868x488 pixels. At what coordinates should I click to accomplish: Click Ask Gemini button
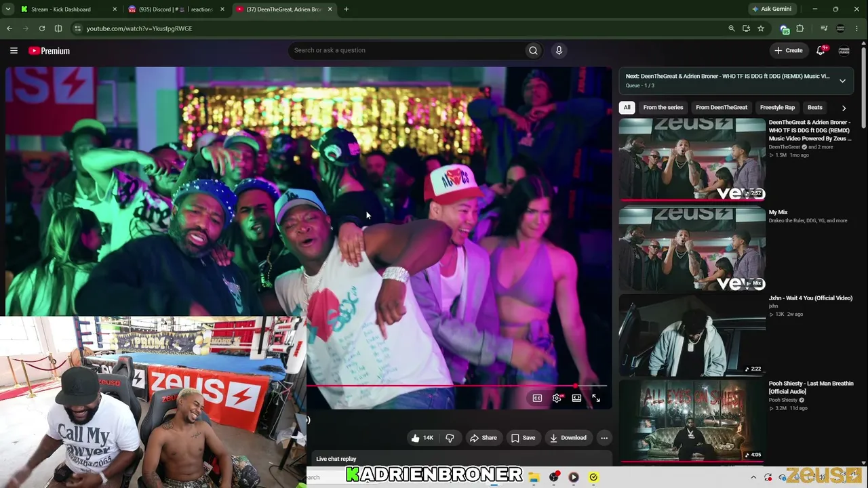772,9
